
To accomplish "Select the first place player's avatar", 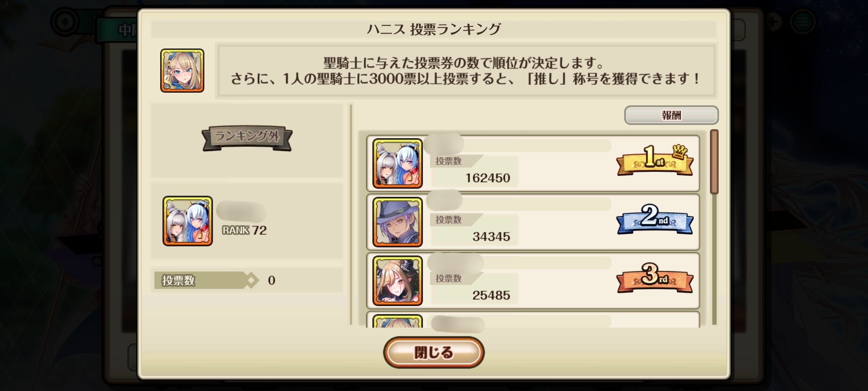I will [x=397, y=164].
